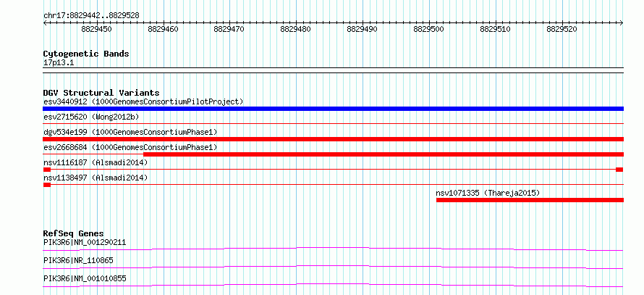Open variant label esv2715620 (Wong2012b)

(91, 117)
